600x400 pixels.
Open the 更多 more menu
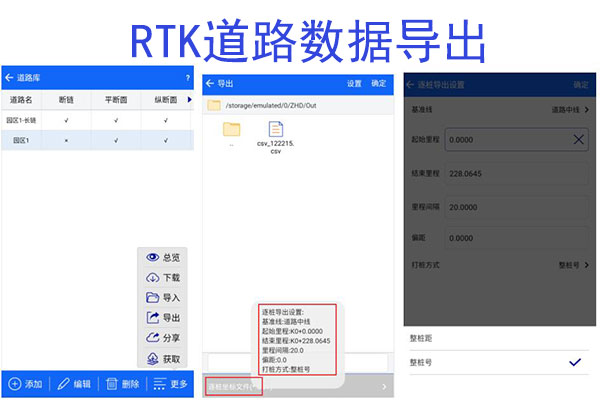pyautogui.click(x=170, y=384)
